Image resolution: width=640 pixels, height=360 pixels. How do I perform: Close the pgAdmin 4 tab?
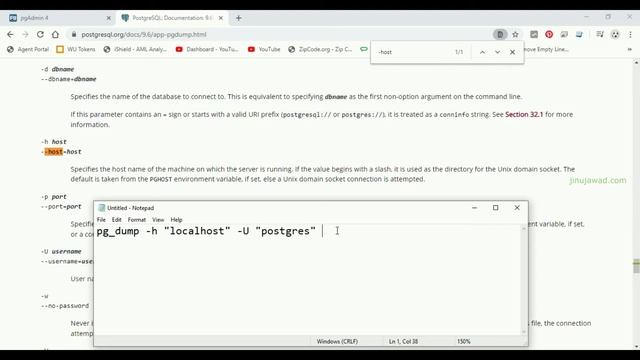109,18
